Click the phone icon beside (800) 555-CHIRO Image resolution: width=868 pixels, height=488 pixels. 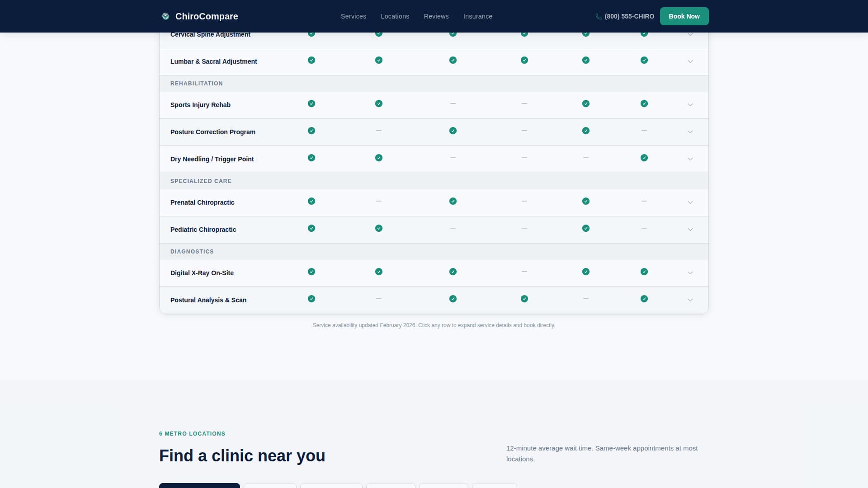(x=598, y=16)
